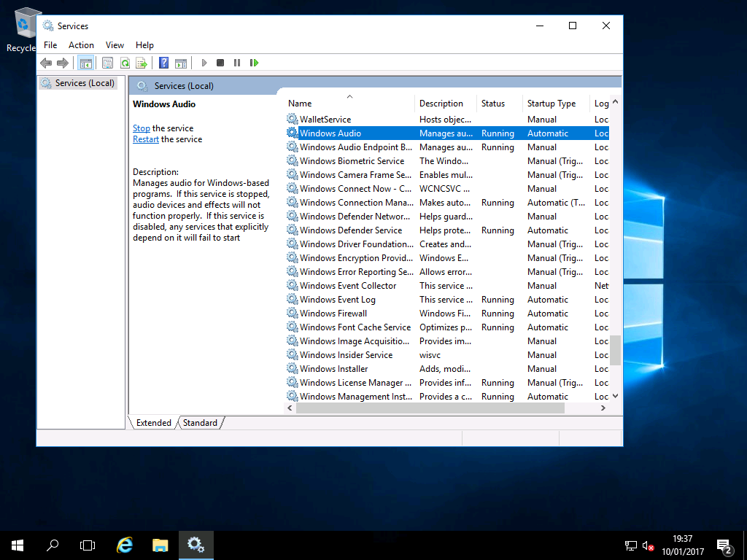747x560 pixels.
Task: Click the vertical scrollbar thumb
Action: [615, 350]
